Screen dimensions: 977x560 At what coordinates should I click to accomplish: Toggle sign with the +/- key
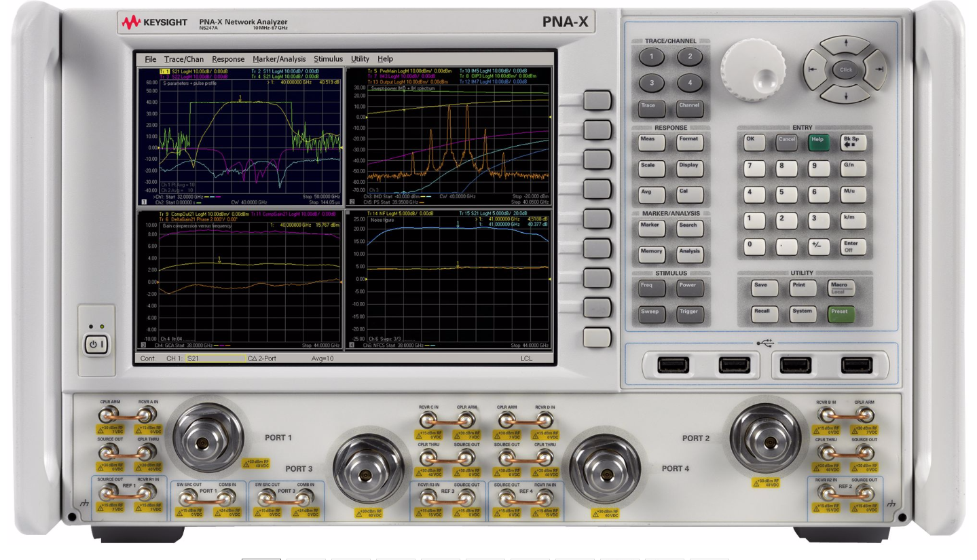[818, 247]
